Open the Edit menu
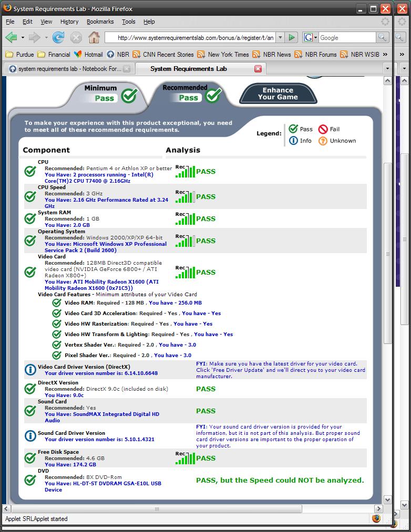411x532 pixels. click(x=27, y=22)
